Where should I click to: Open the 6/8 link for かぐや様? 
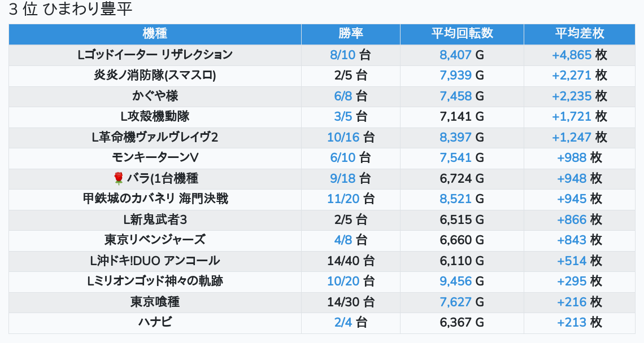pos(343,96)
